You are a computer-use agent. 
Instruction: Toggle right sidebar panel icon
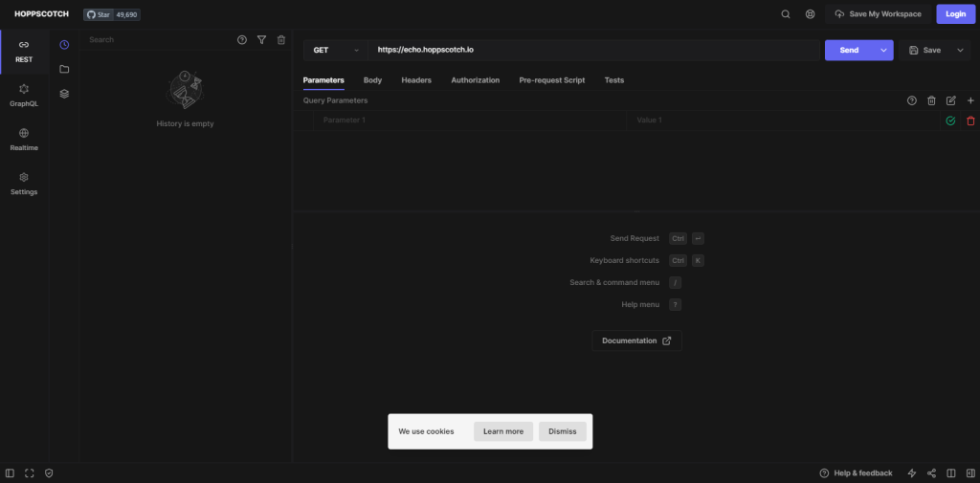pyautogui.click(x=970, y=473)
